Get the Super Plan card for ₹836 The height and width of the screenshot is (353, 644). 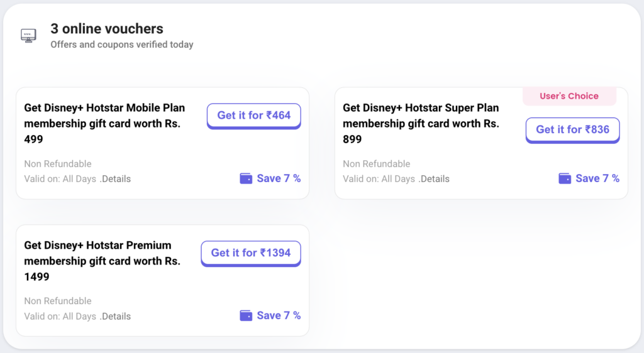[572, 131]
